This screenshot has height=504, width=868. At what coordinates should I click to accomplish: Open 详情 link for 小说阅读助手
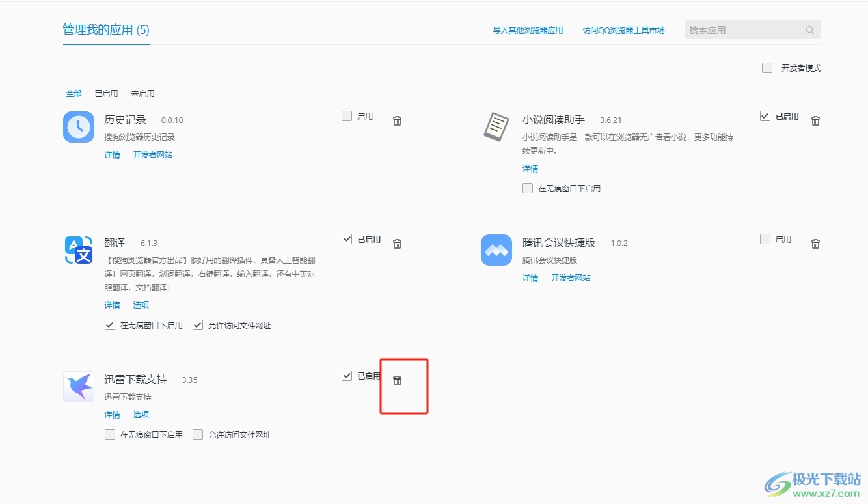(530, 169)
